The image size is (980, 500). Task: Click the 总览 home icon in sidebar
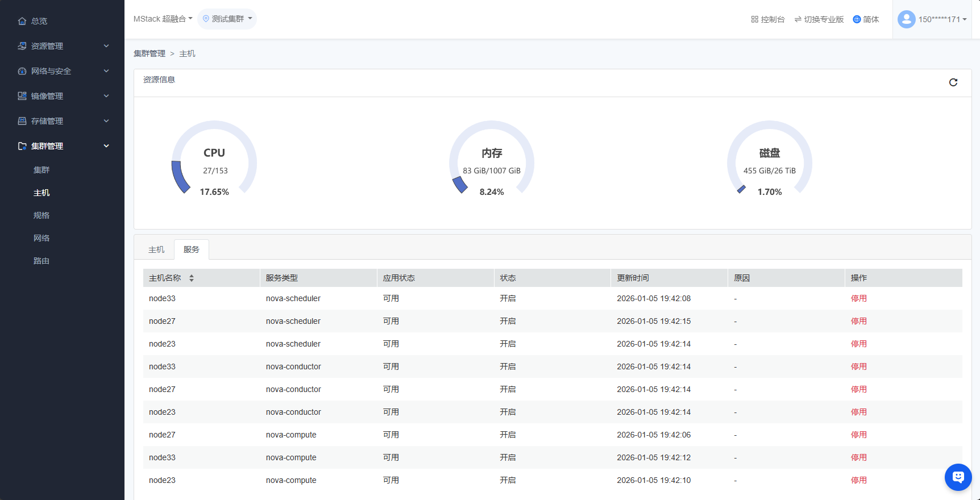point(22,21)
